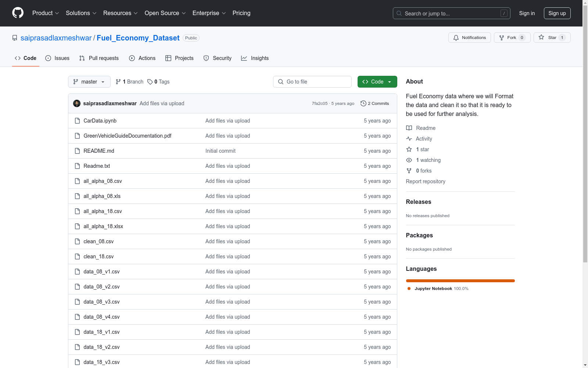Click the Notifications bell icon

click(x=456, y=38)
